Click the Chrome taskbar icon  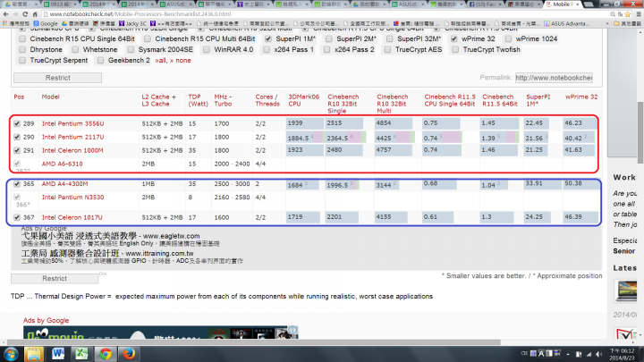coord(106,354)
